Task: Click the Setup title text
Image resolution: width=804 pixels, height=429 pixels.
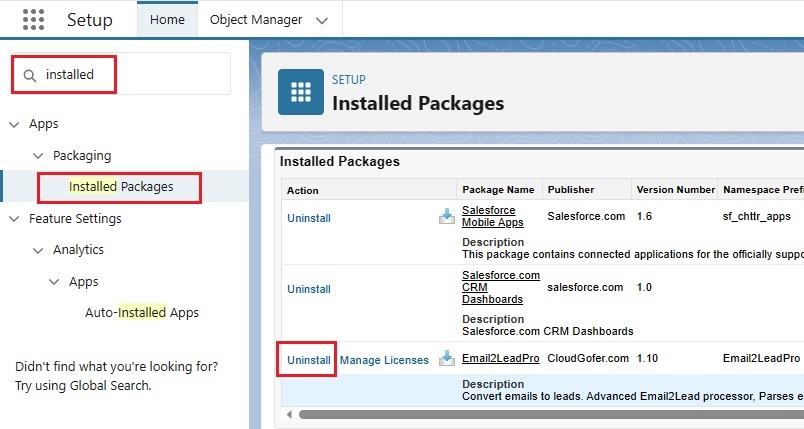Action: (90, 19)
